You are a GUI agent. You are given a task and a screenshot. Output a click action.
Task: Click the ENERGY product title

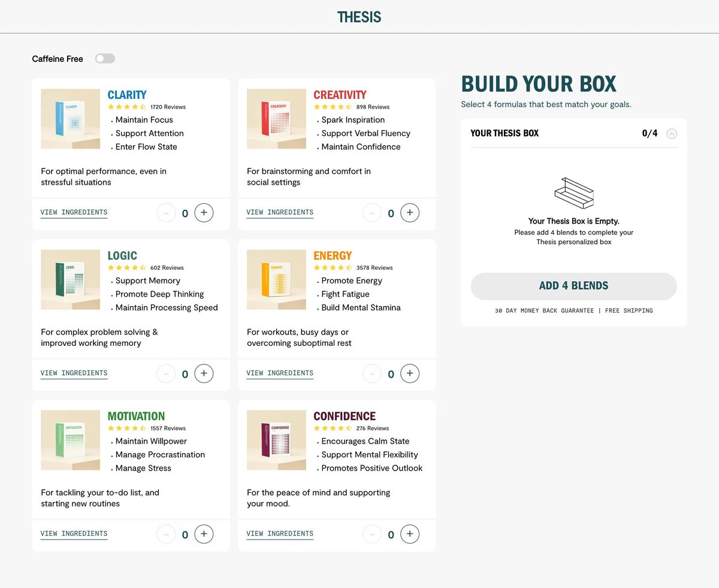(x=333, y=255)
